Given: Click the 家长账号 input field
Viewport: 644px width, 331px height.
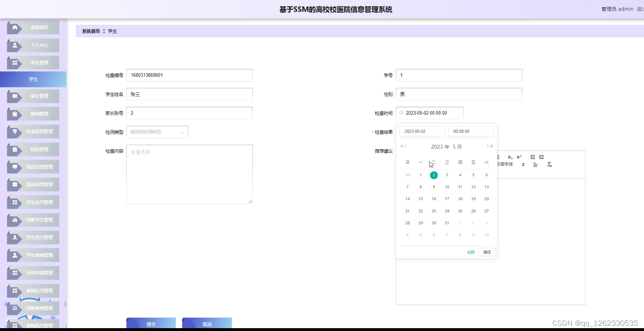Looking at the screenshot, I should coord(189,113).
